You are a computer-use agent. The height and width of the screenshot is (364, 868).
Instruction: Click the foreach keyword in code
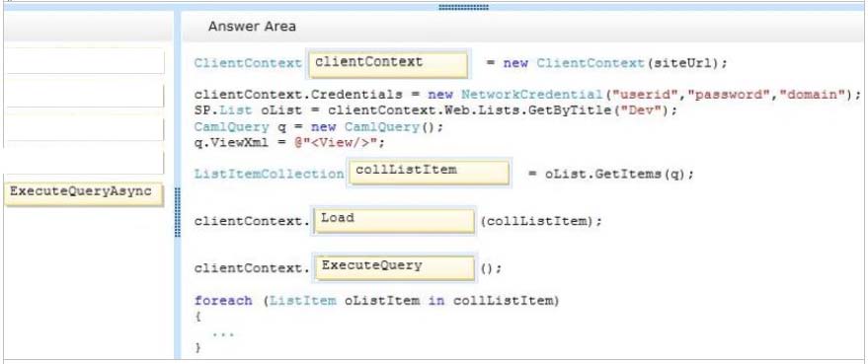pos(223,301)
